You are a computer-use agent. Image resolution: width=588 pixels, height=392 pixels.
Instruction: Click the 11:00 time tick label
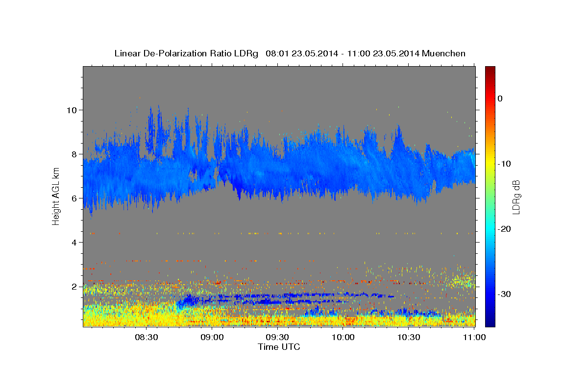[474, 338]
